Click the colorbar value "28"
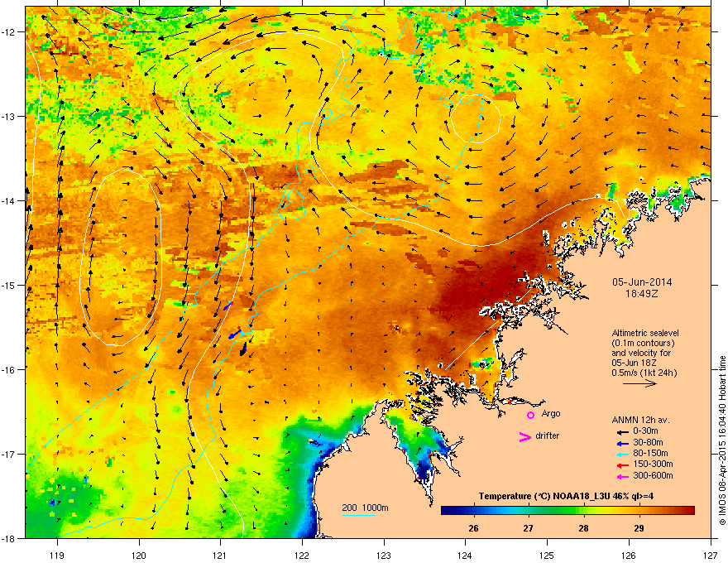This screenshot has height=563, width=728. [583, 528]
